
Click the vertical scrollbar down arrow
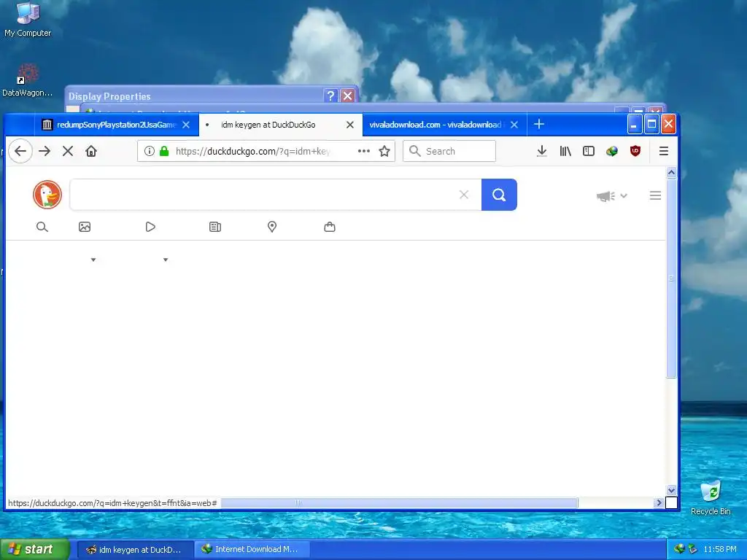click(671, 490)
